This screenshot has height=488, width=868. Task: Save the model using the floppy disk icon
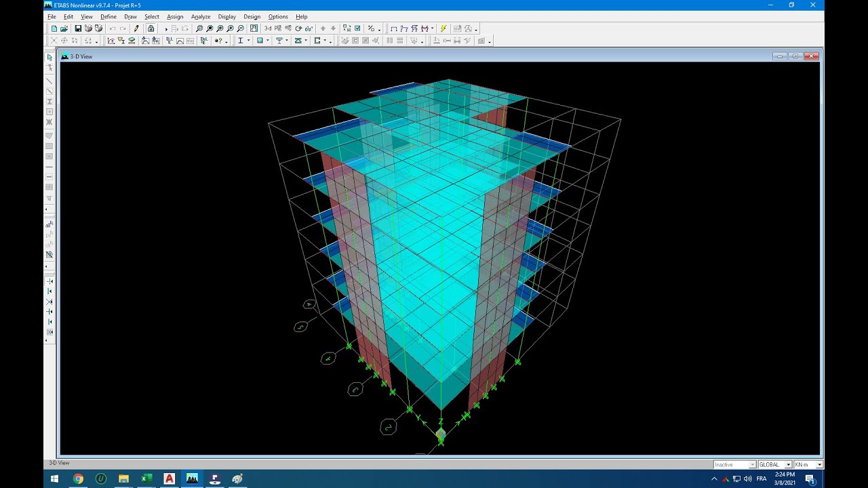point(78,28)
